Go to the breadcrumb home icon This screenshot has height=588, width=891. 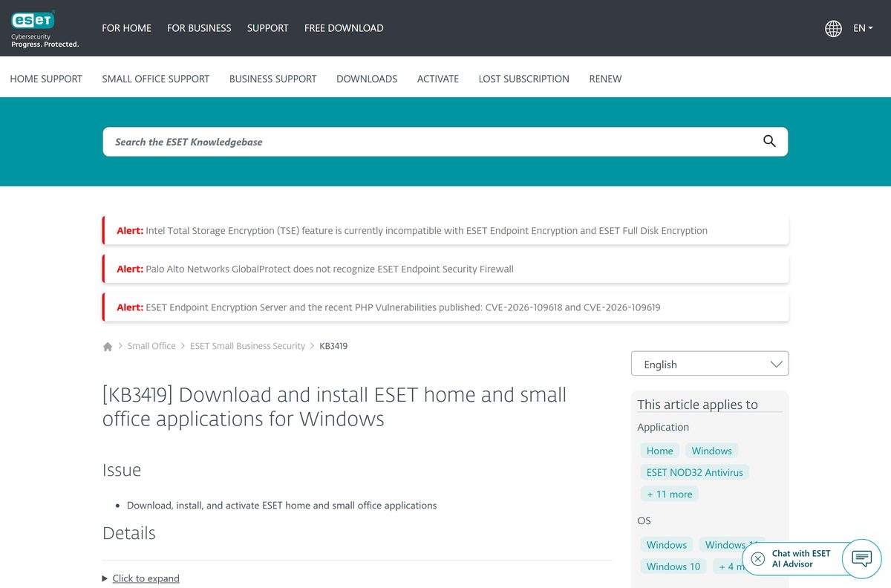[108, 347]
